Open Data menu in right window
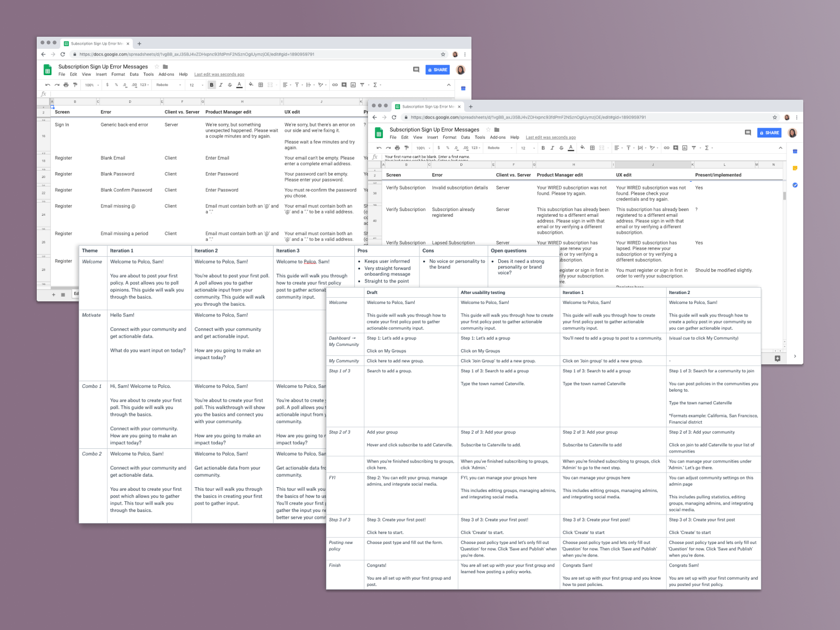The width and height of the screenshot is (840, 630). (x=466, y=137)
